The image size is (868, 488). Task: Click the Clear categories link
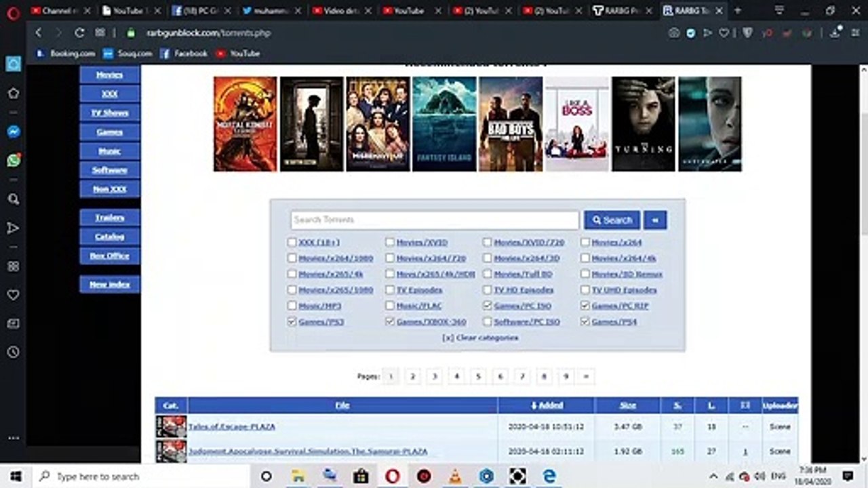(480, 338)
